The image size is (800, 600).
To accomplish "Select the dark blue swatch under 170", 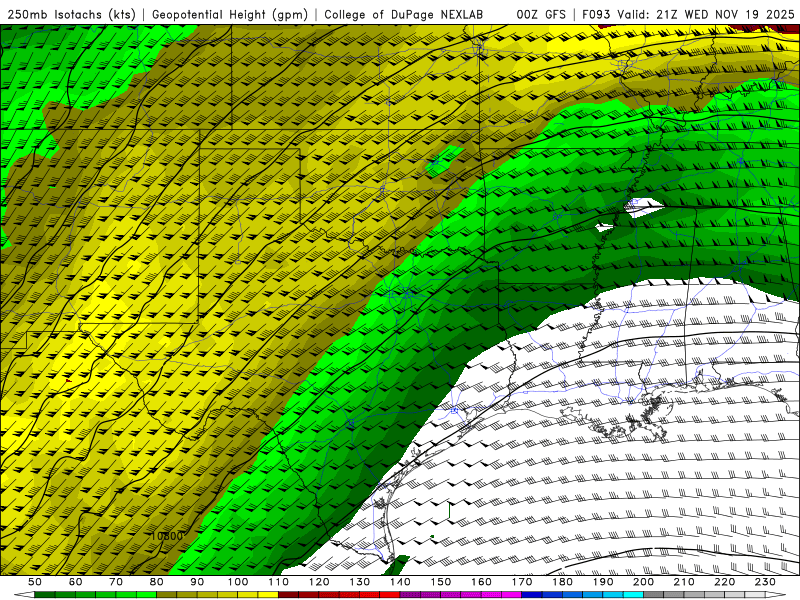I will [x=532, y=595].
